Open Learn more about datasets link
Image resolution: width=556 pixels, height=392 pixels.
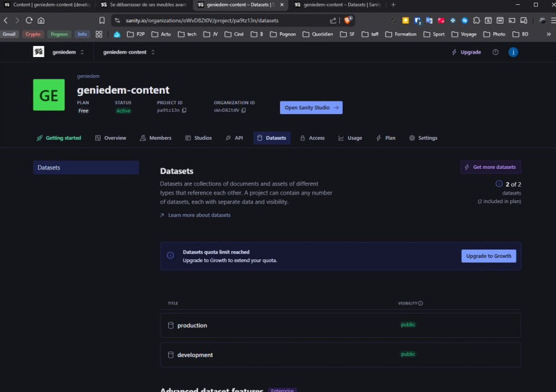coord(195,215)
